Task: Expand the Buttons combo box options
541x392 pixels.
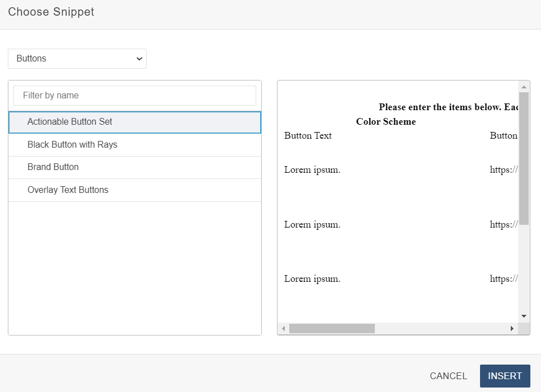Action: (x=77, y=59)
